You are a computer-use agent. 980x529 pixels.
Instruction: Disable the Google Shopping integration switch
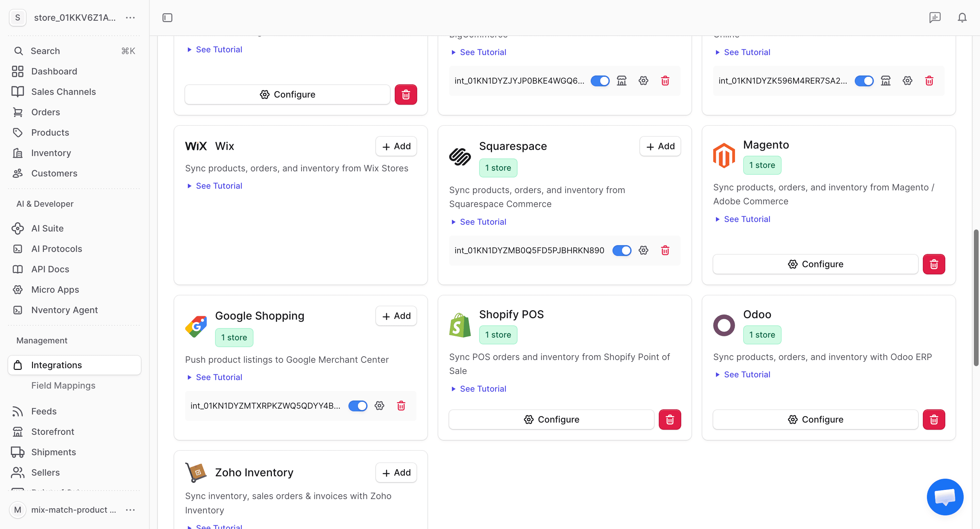[x=358, y=406]
